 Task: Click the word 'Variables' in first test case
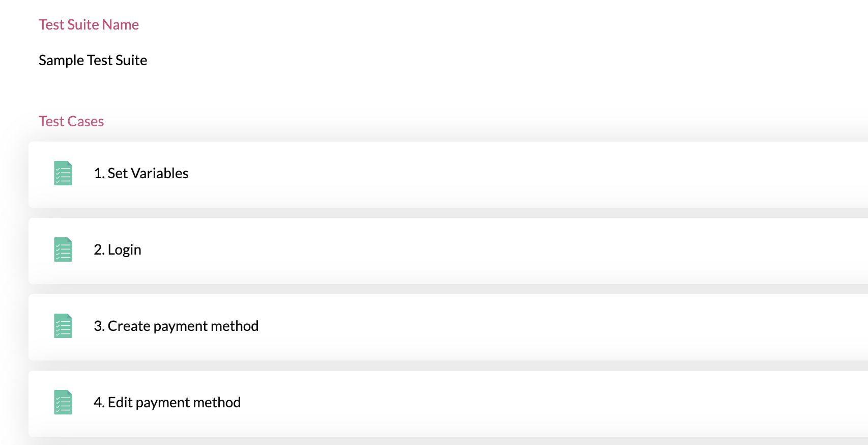160,173
